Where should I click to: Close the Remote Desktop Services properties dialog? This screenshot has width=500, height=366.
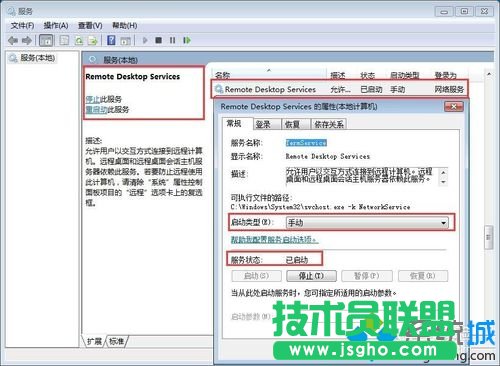tap(454, 107)
